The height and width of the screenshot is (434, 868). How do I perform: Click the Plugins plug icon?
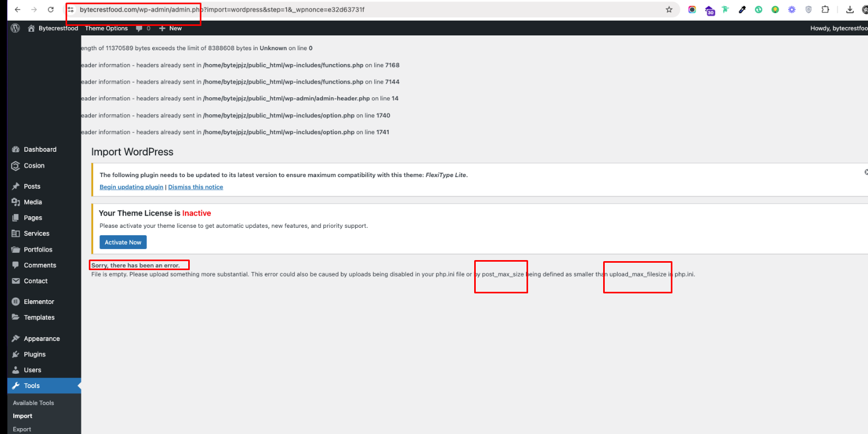pos(16,355)
